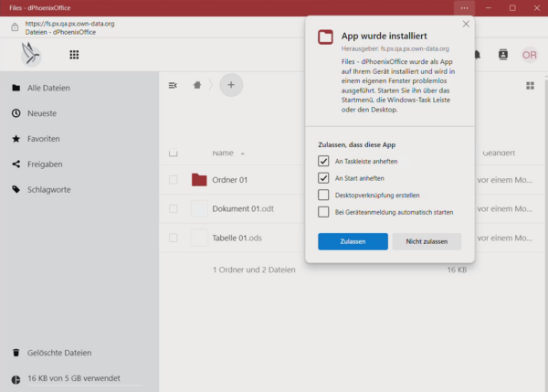This screenshot has height=392, width=548.
Task: Click the storage usage pie icon
Action: tap(16, 380)
